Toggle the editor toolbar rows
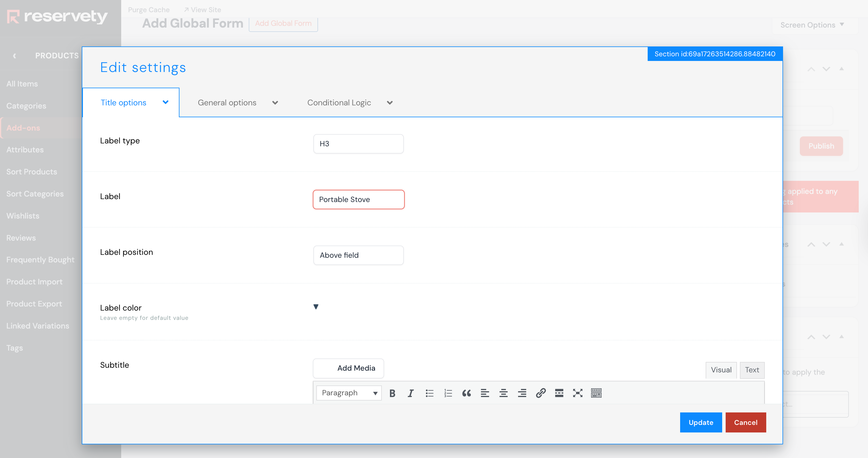The image size is (868, 458). pyautogui.click(x=596, y=393)
